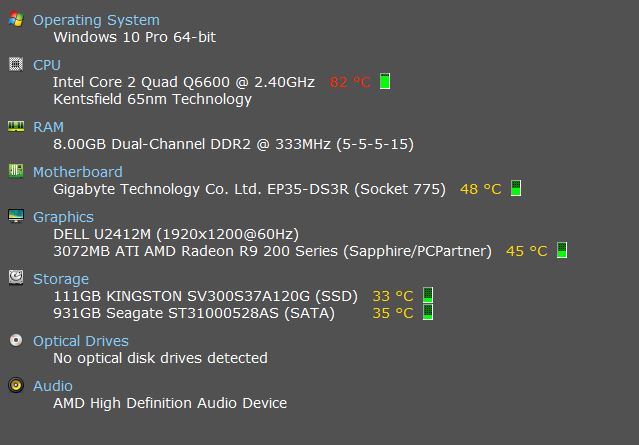The height and width of the screenshot is (445, 639).
Task: Click the Motherboard circuit board icon
Action: (x=16, y=171)
